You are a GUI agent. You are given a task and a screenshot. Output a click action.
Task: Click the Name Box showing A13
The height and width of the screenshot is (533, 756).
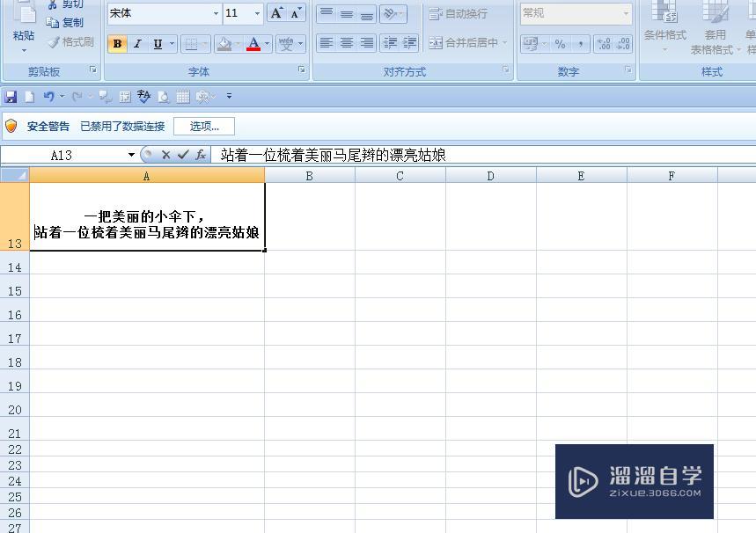[62, 155]
